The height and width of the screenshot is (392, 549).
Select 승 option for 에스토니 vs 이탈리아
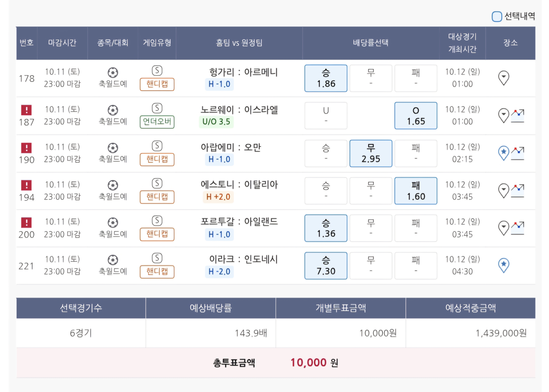click(x=326, y=191)
